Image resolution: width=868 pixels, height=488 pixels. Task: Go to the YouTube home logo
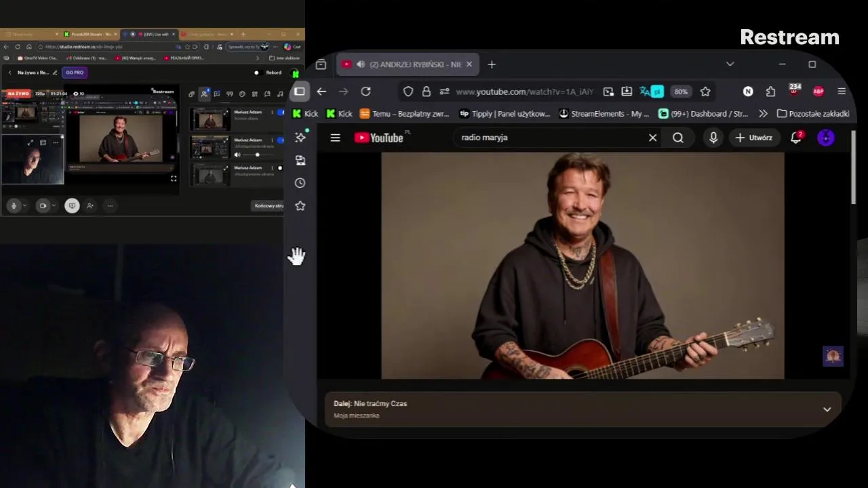pyautogui.click(x=378, y=138)
